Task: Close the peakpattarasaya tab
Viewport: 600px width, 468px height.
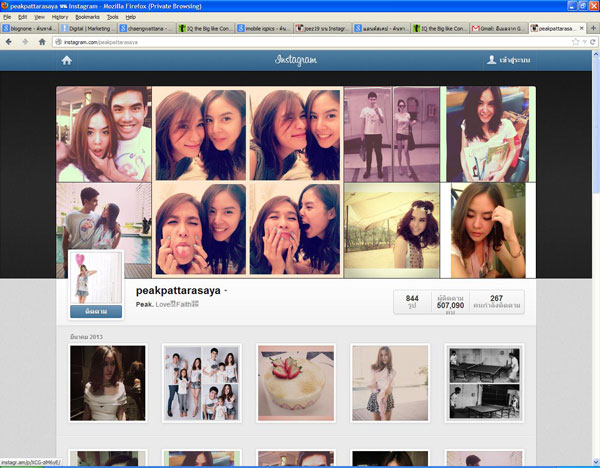Action: [582, 28]
